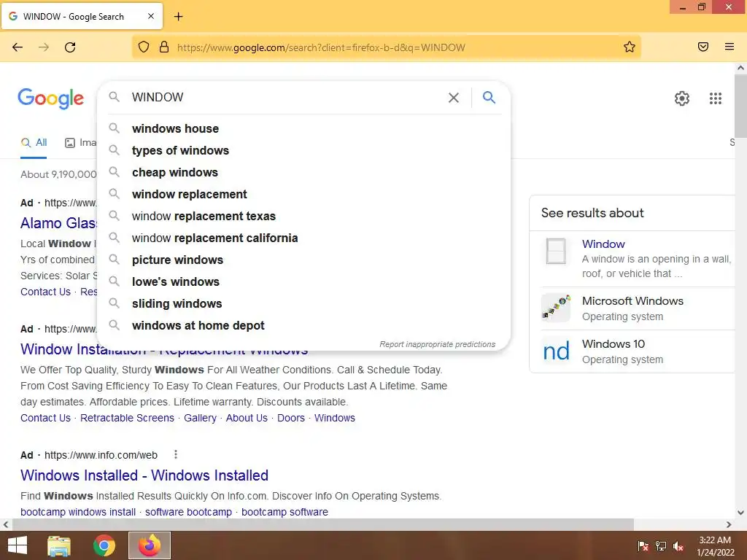The image size is (747, 560).
Task: Click the Doors sitelink
Action: [x=291, y=418]
